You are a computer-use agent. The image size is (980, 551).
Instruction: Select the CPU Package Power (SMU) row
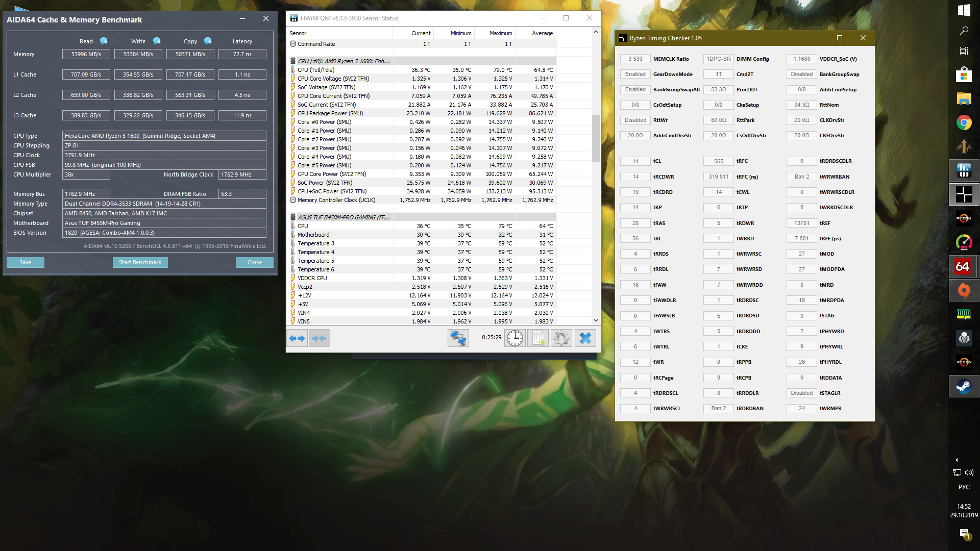coord(421,113)
